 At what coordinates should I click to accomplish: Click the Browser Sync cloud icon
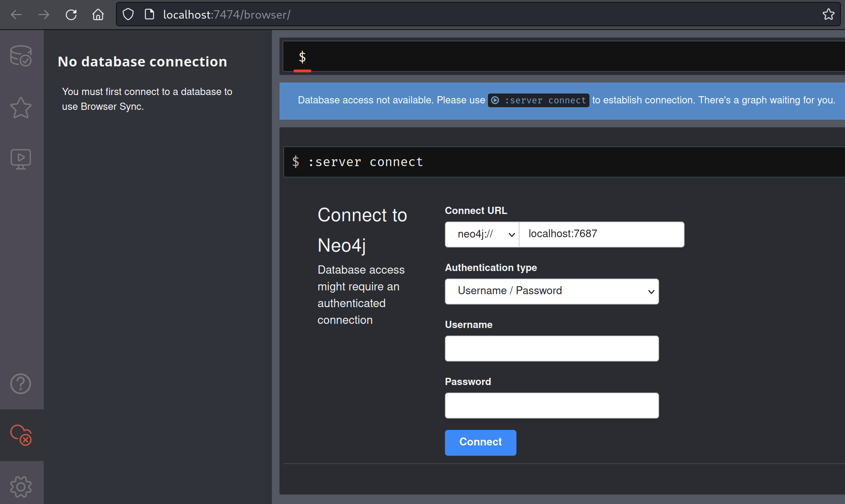(x=21, y=435)
